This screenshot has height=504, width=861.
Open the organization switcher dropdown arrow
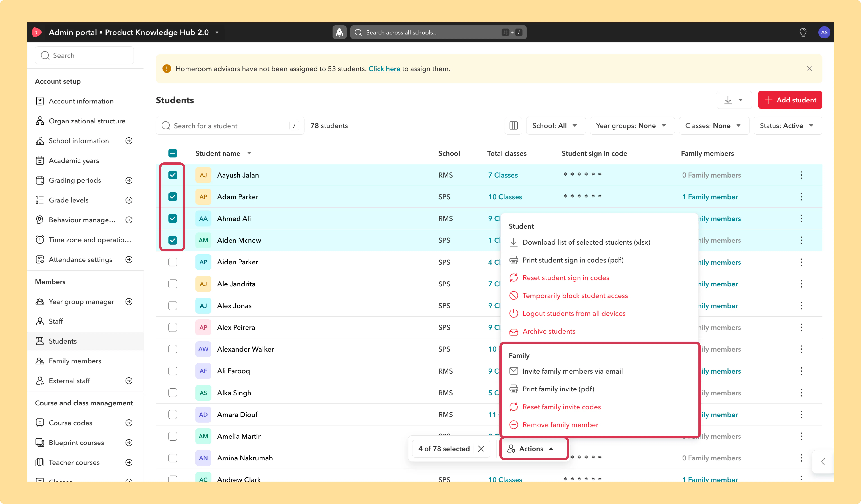(x=217, y=32)
